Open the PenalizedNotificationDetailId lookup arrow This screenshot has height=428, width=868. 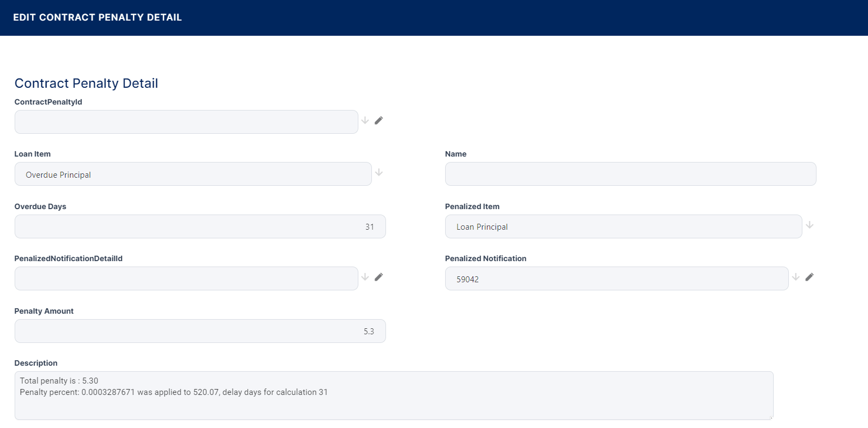coord(365,277)
